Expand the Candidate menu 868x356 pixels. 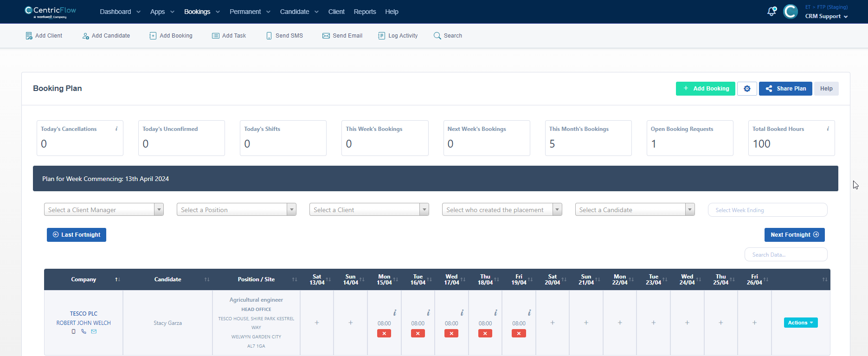299,12
